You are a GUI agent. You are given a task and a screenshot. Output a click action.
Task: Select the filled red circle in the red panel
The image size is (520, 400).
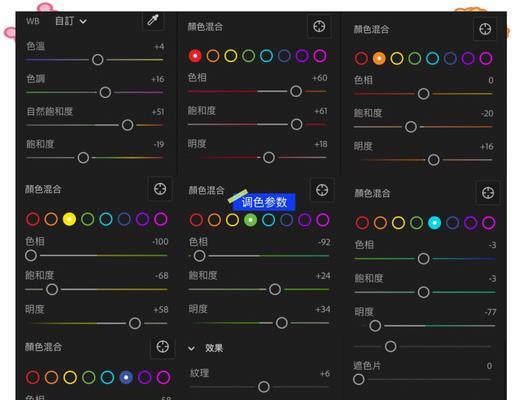coord(195,56)
